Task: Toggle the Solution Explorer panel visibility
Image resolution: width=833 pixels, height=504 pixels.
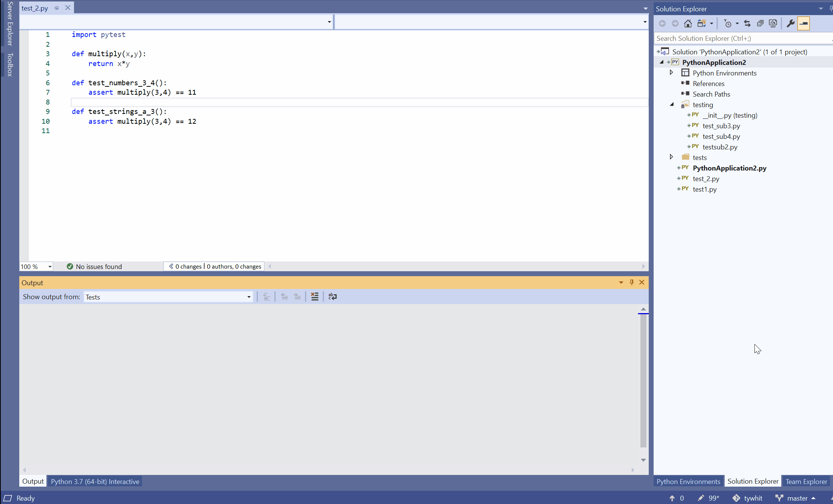Action: [x=831, y=8]
